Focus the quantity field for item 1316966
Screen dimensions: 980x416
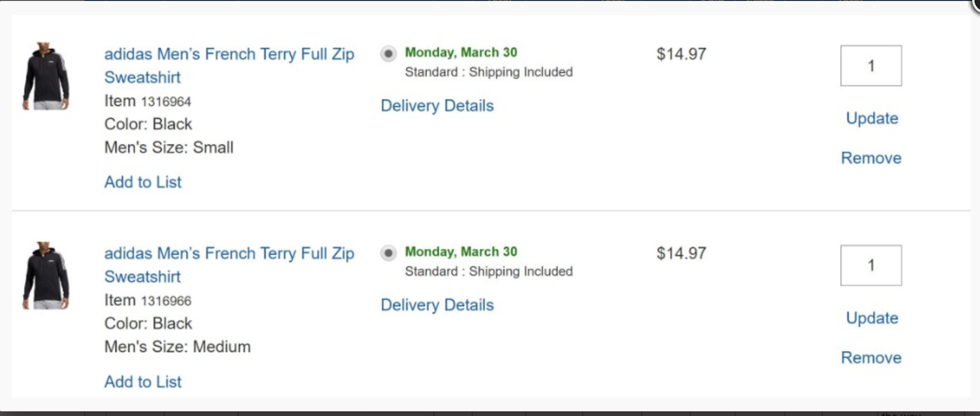[x=871, y=265]
